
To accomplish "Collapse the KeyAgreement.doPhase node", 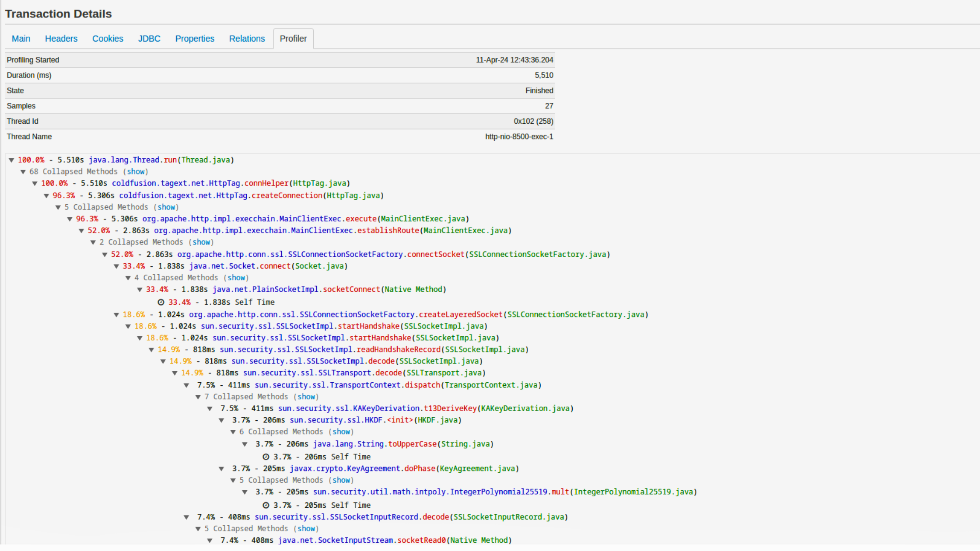I will 221,469.
